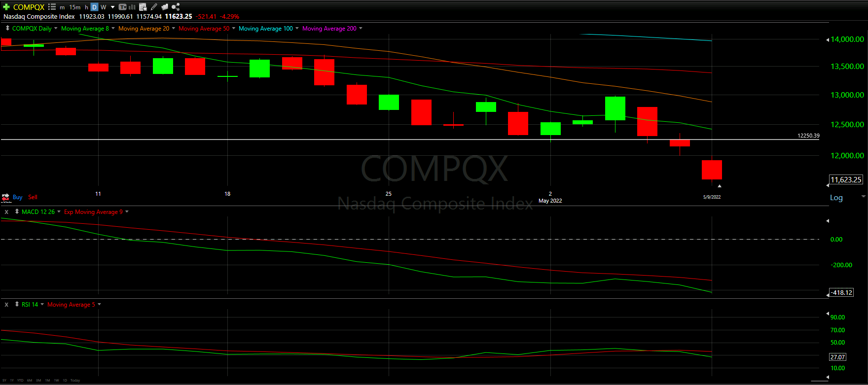Click the arrow marker next to 11,623.25
This screenshot has width=868, height=385.
[x=828, y=185]
